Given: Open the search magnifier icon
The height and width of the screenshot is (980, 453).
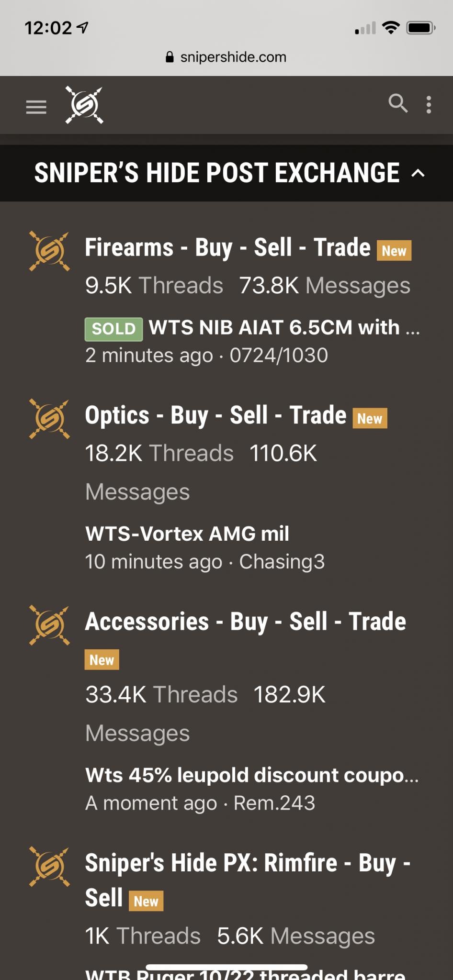Looking at the screenshot, I should click(398, 103).
